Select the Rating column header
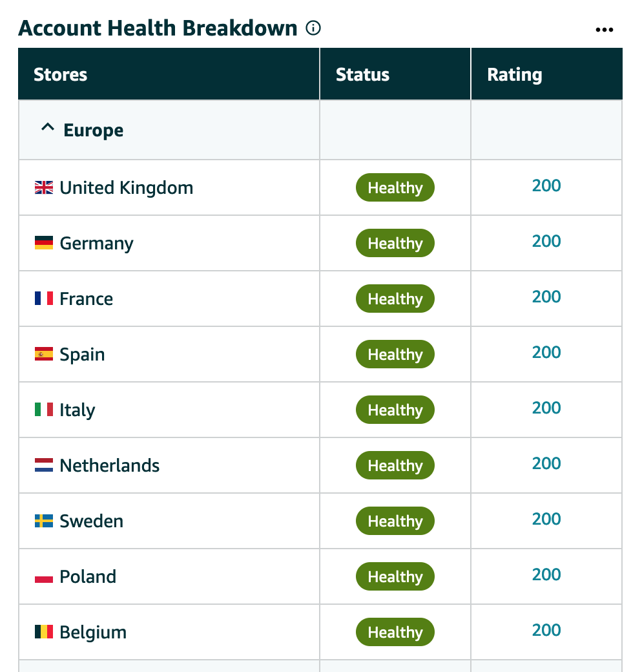This screenshot has height=672, width=642. tap(546, 74)
